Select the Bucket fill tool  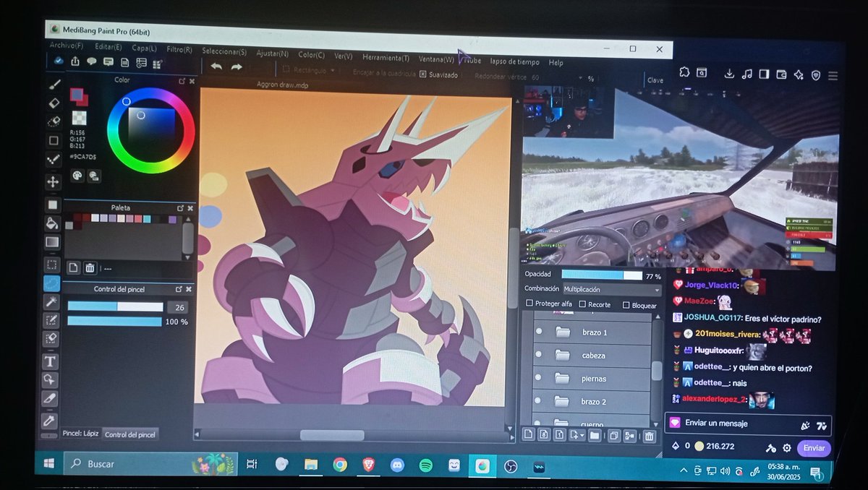click(52, 223)
